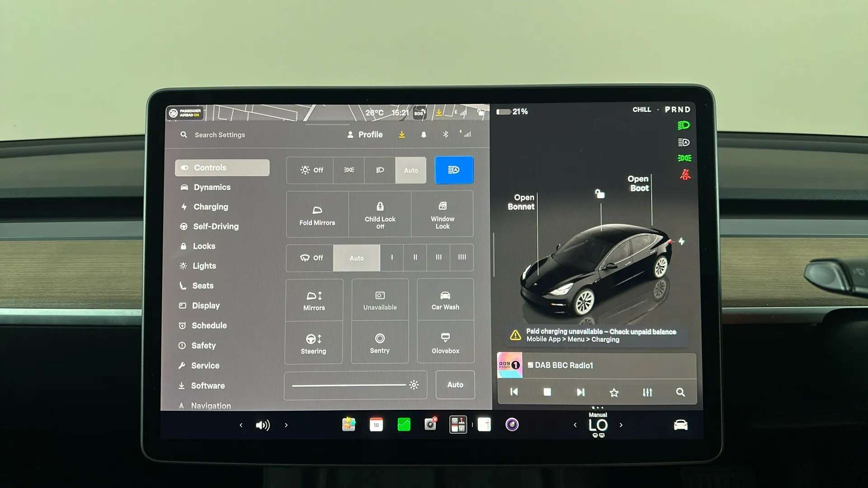
Task: Toggle Window Lock
Action: click(443, 214)
